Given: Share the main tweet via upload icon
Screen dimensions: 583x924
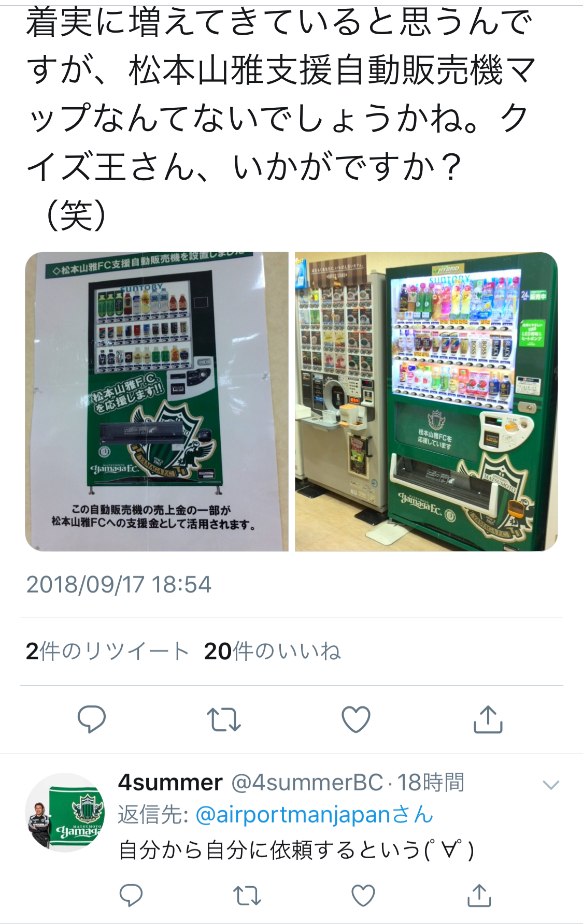Looking at the screenshot, I should click(x=488, y=719).
